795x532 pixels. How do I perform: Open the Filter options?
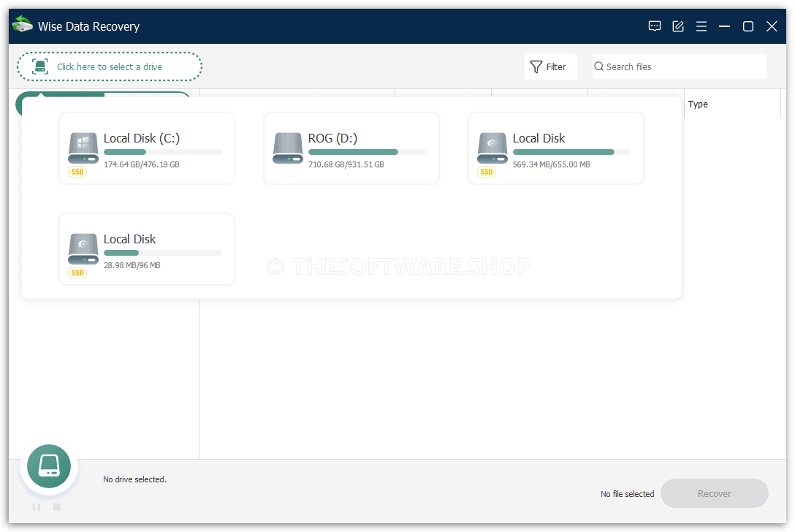(551, 66)
